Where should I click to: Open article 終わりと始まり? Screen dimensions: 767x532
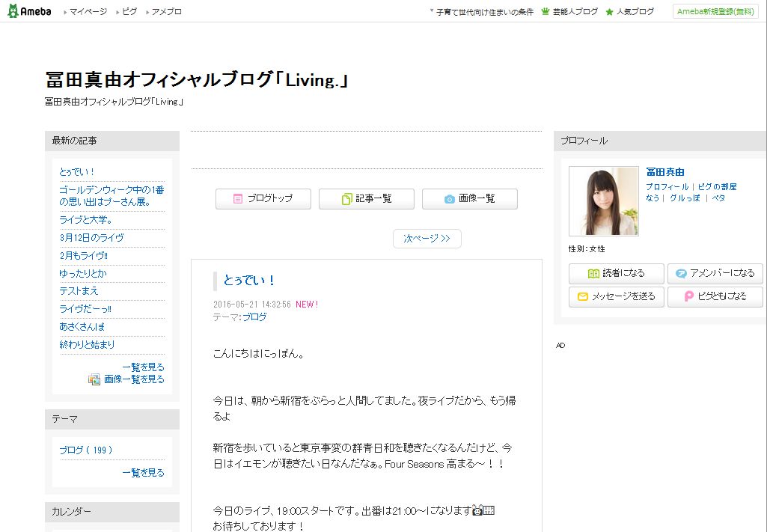[x=87, y=344]
